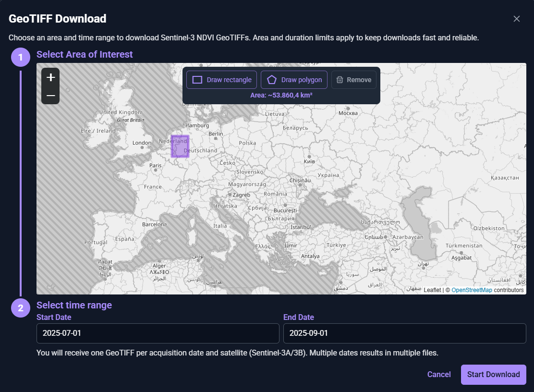
Task: Open the Start Date picker field
Action: [158, 333]
